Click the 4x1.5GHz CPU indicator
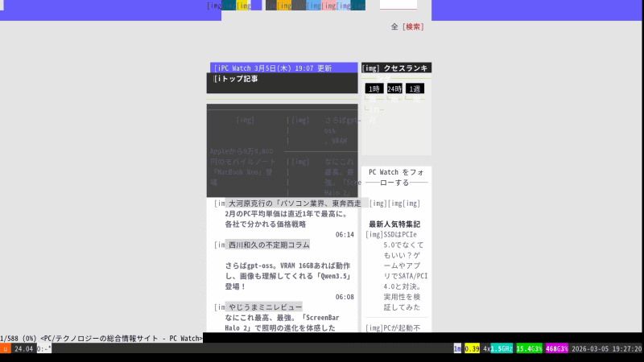The height and width of the screenshot is (362, 644). pos(497,349)
